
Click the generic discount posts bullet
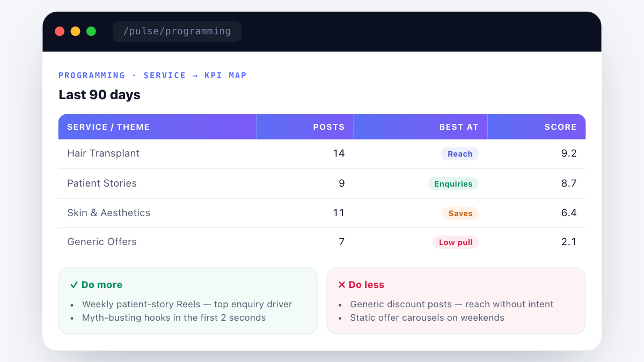tap(451, 304)
